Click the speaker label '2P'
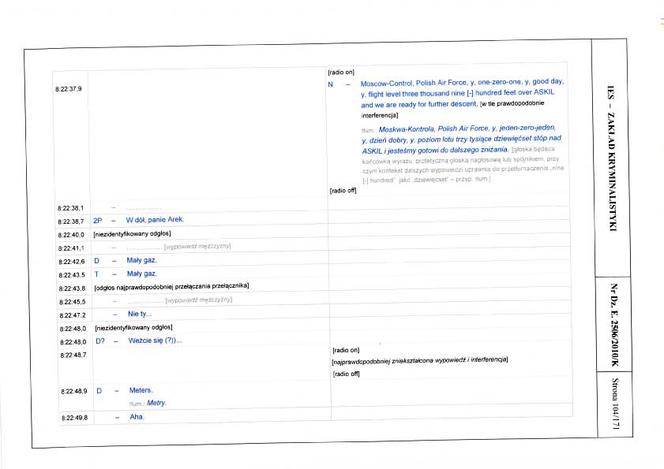The height and width of the screenshot is (469, 664). [x=97, y=221]
